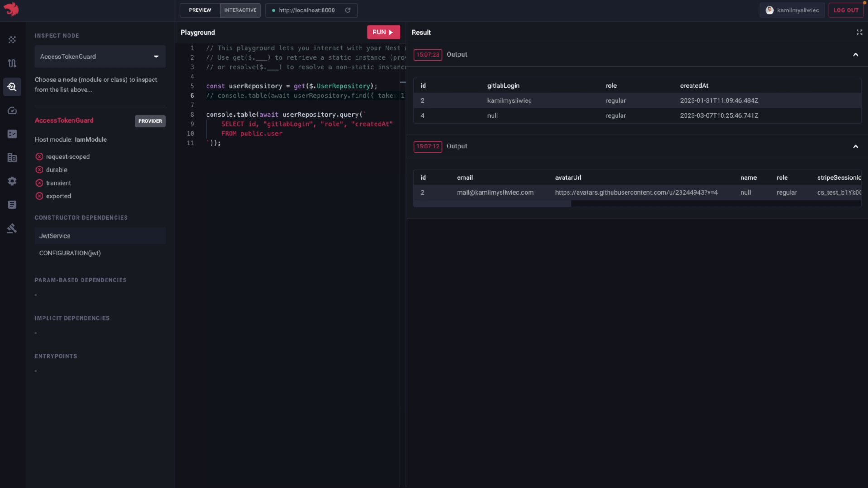Click the fullscreen icon in Result panel
The width and height of the screenshot is (868, 488).
pyautogui.click(x=859, y=32)
